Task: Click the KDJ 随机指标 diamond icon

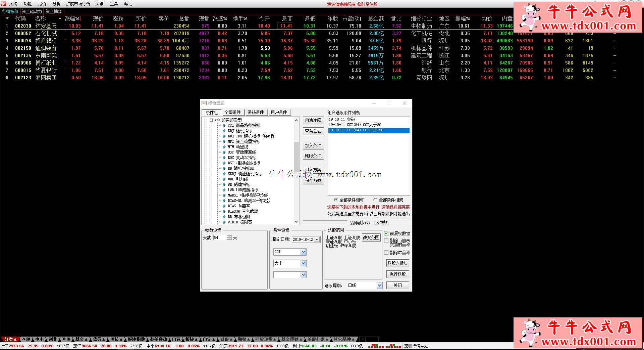Action: [x=224, y=131]
